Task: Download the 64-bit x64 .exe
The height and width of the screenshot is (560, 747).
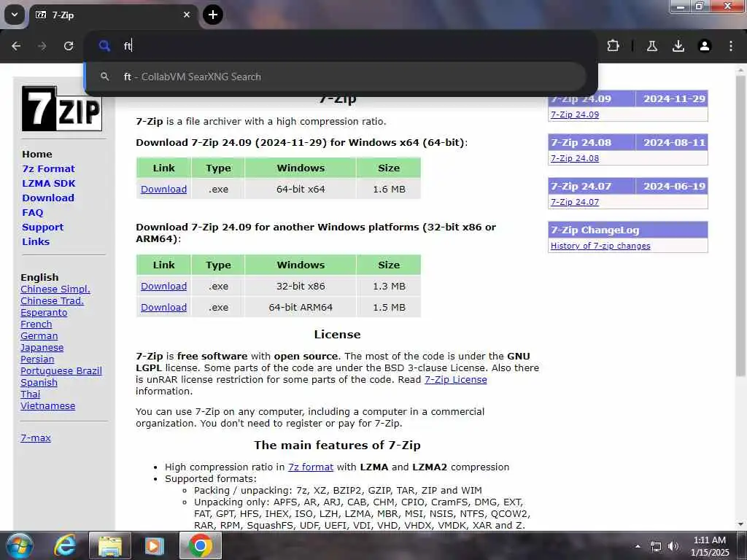Action: [x=164, y=189]
